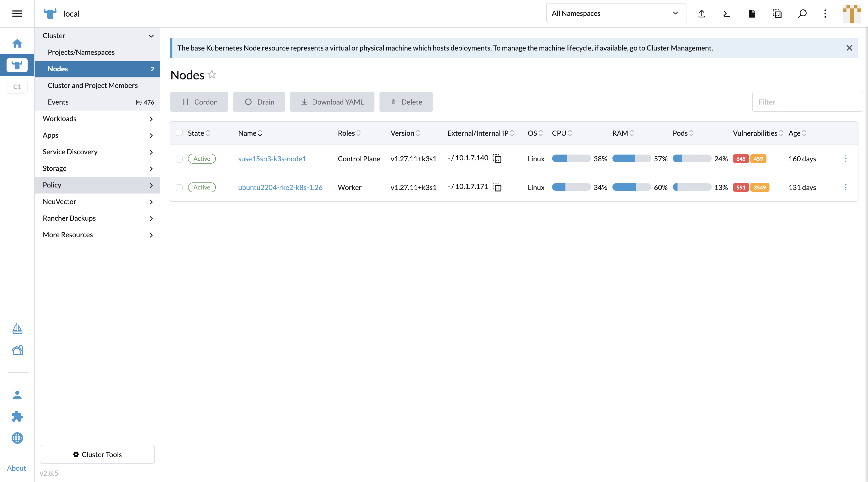Copy the 10.1.7.140 IP to clipboard

click(x=497, y=158)
